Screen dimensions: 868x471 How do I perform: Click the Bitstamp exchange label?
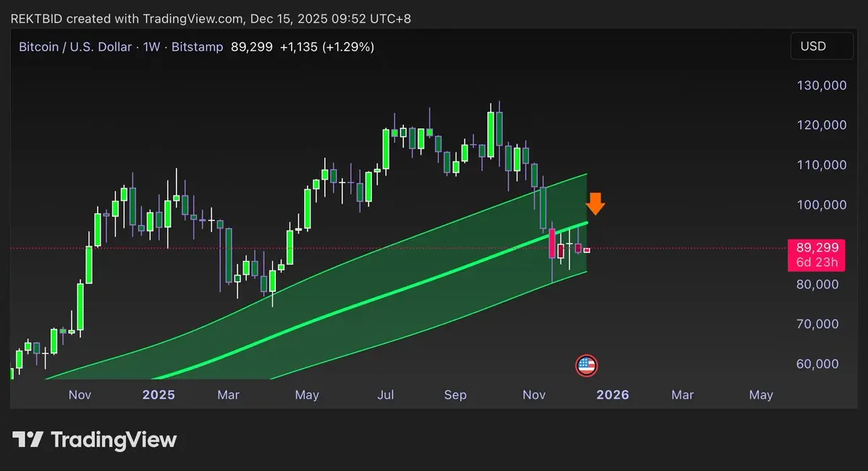(197, 46)
